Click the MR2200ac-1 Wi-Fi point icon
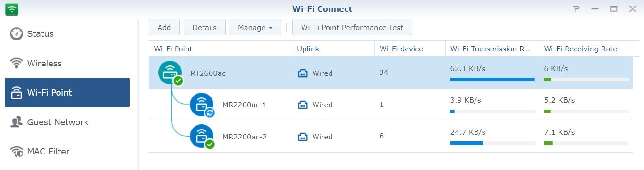The width and height of the screenshot is (644, 170). (202, 105)
